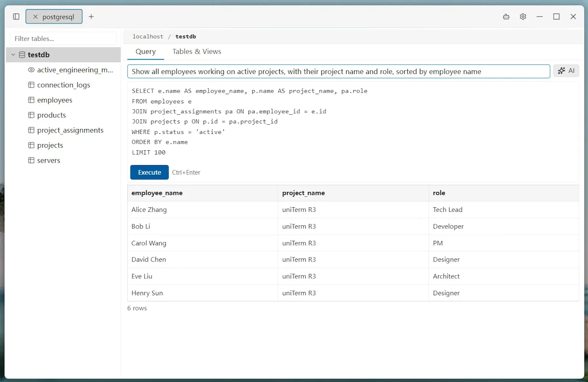The height and width of the screenshot is (382, 588).
Task: Select the Eve Liu cell
Action: click(202, 276)
